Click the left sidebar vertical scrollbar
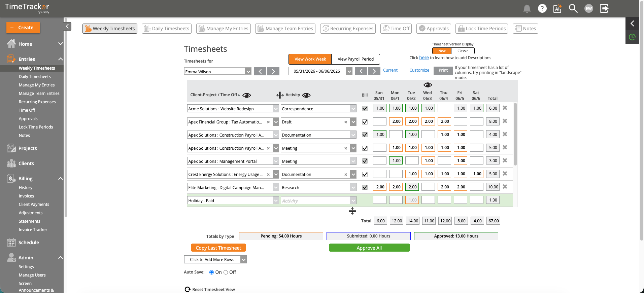Image resolution: width=644 pixels, height=293 pixels. tap(65, 118)
